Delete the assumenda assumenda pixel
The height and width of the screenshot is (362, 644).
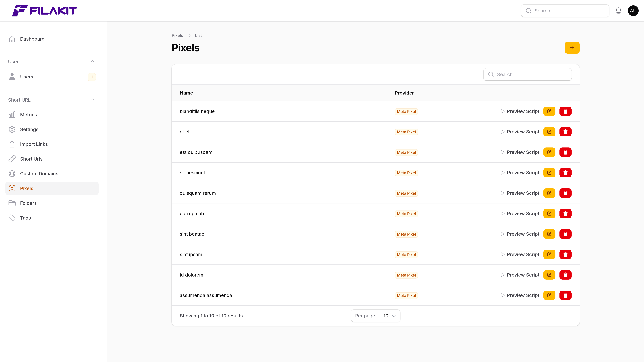[565, 296]
